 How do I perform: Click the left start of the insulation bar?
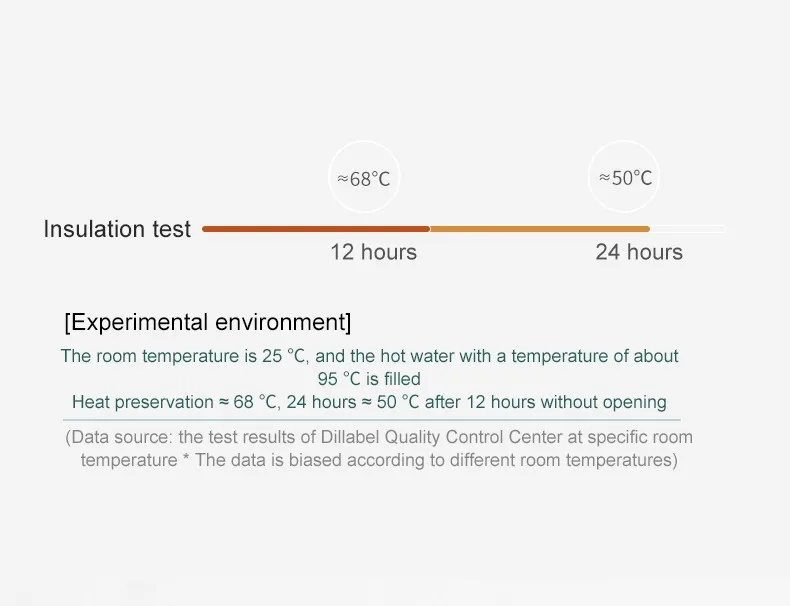pyautogui.click(x=205, y=229)
